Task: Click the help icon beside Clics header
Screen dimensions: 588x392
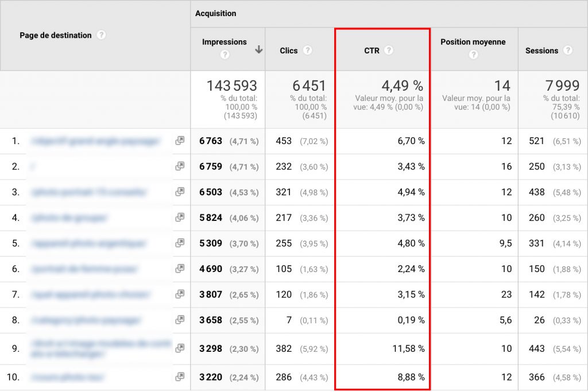Action: (307, 51)
